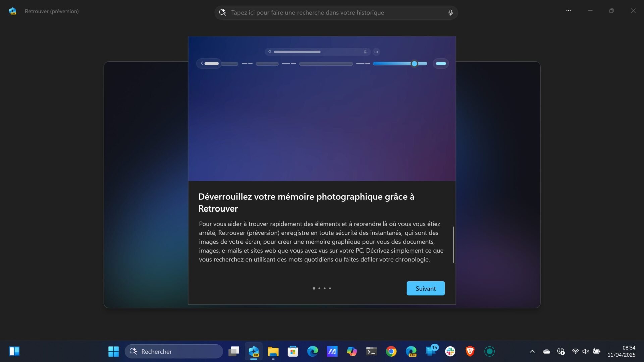Click the dialog text scrollbar
The width and height of the screenshot is (644, 362).
tap(453, 245)
